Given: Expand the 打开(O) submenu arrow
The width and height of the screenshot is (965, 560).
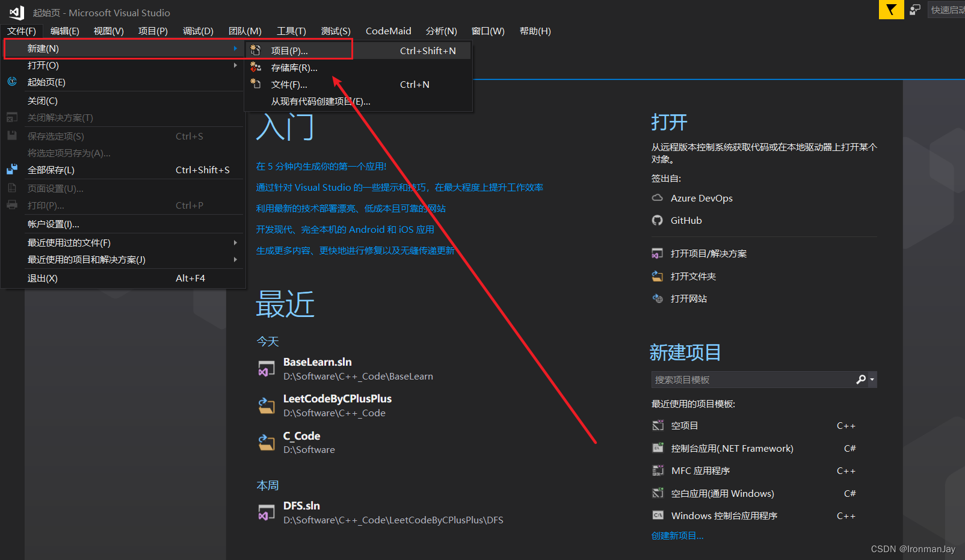Looking at the screenshot, I should pyautogui.click(x=235, y=65).
